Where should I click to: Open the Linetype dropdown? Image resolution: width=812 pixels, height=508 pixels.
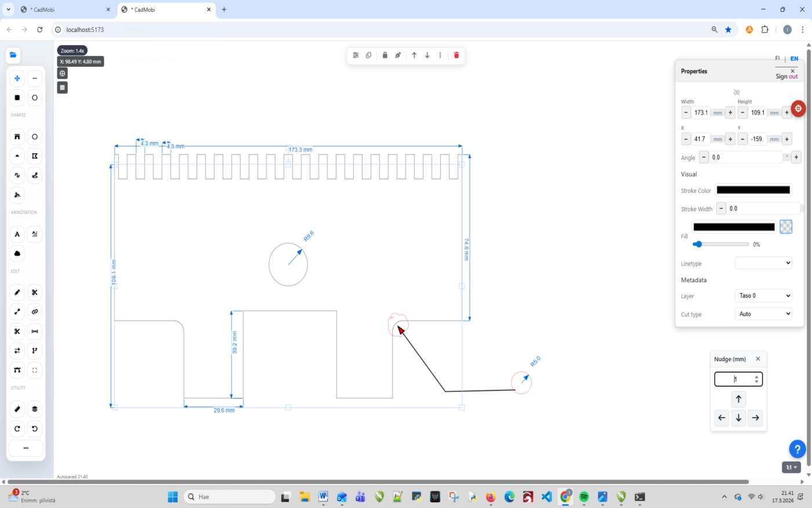(x=763, y=262)
